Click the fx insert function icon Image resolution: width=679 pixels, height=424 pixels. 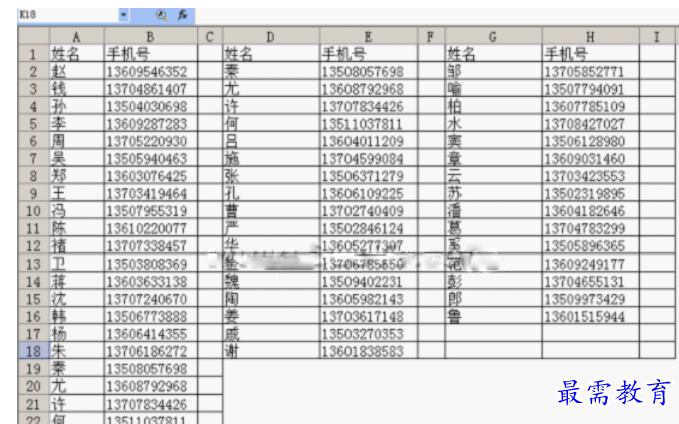pyautogui.click(x=183, y=15)
